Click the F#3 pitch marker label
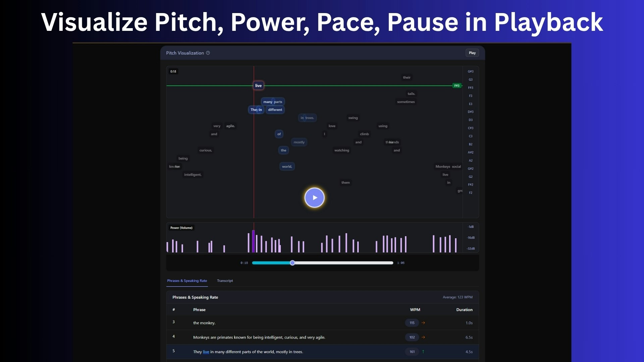 457,86
